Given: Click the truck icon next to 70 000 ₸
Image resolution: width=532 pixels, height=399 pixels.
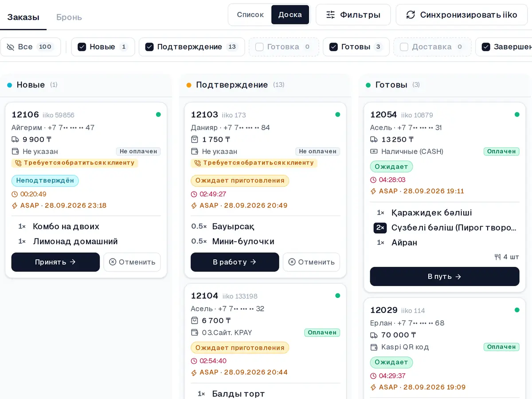Looking at the screenshot, I should point(374,335).
